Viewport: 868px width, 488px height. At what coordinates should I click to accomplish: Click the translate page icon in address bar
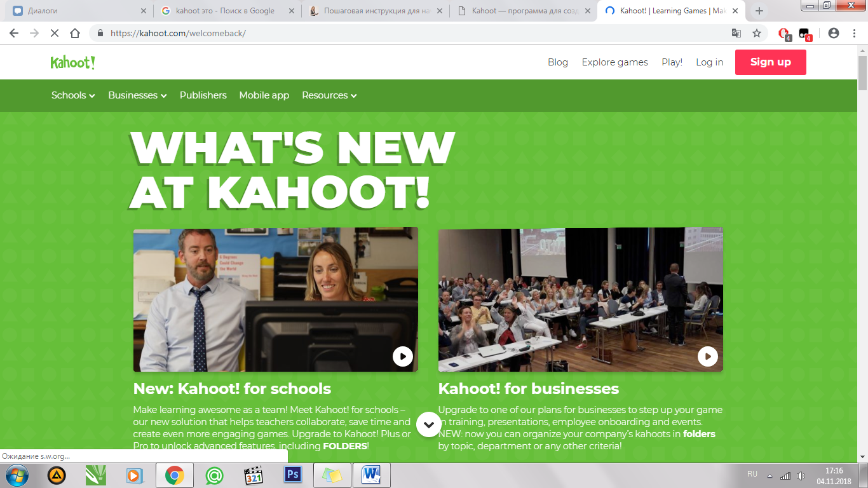(736, 33)
